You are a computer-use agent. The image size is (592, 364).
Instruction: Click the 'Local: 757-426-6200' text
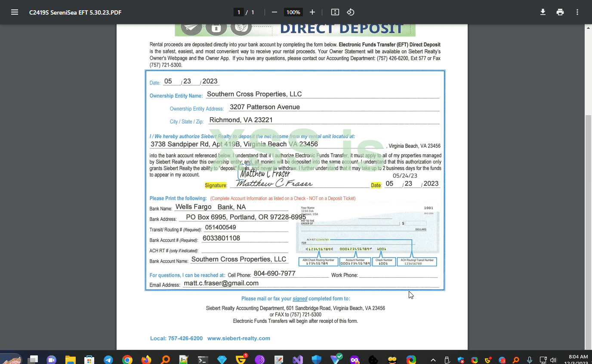point(176,338)
